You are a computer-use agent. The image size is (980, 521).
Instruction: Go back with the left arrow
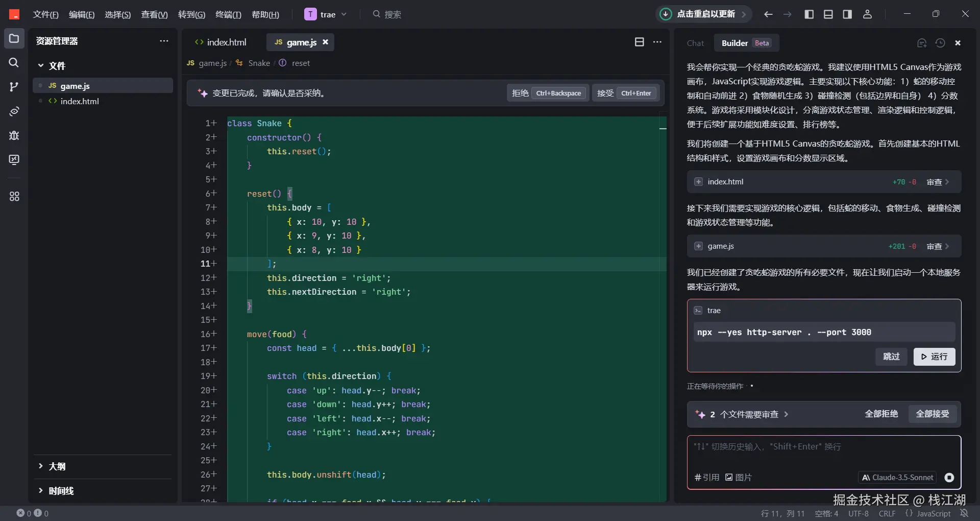(x=768, y=14)
